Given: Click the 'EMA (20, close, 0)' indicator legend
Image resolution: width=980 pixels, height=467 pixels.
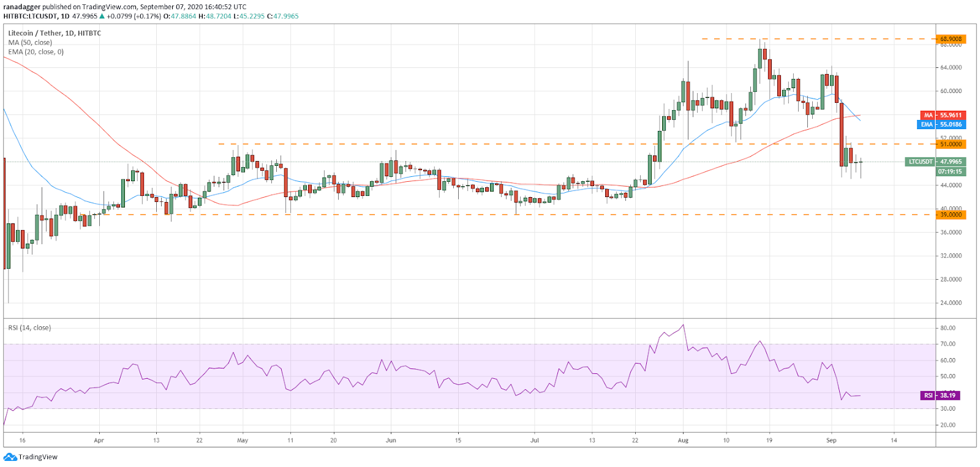Looking at the screenshot, I should click(x=36, y=52).
